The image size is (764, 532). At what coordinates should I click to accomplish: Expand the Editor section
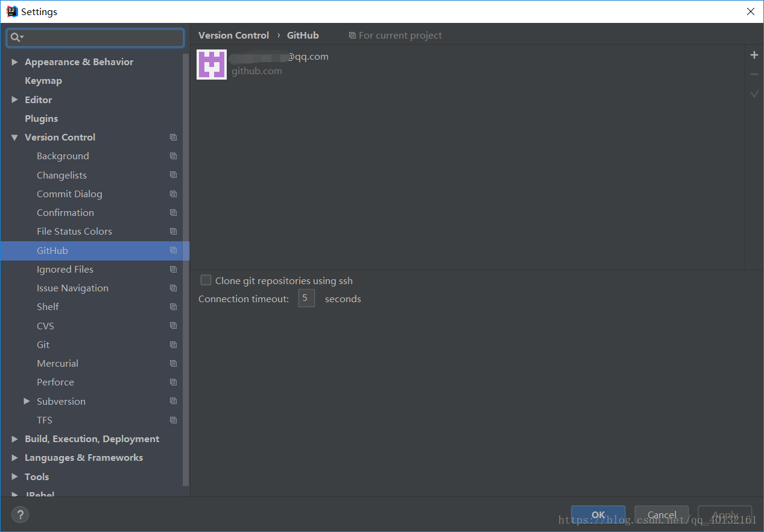click(x=14, y=100)
